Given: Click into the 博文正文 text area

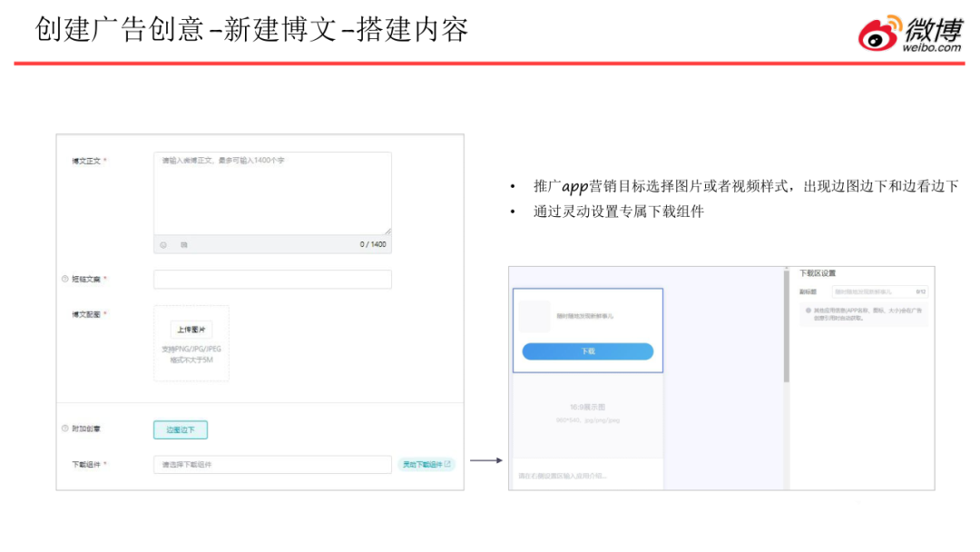Looking at the screenshot, I should [x=272, y=192].
